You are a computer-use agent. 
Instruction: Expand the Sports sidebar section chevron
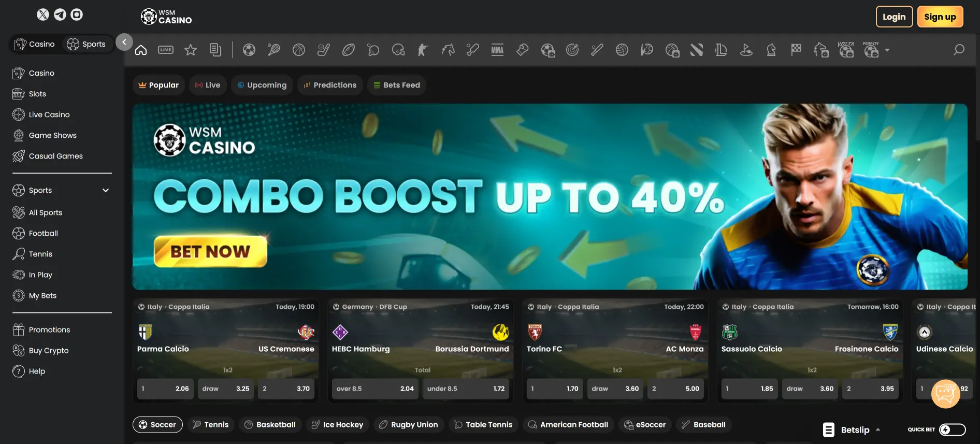click(x=106, y=190)
